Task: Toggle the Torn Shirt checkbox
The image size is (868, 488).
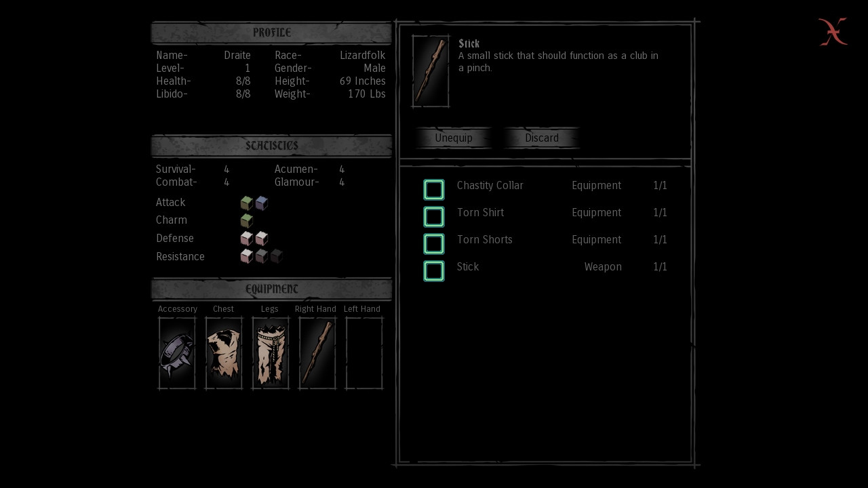Action: tap(434, 217)
